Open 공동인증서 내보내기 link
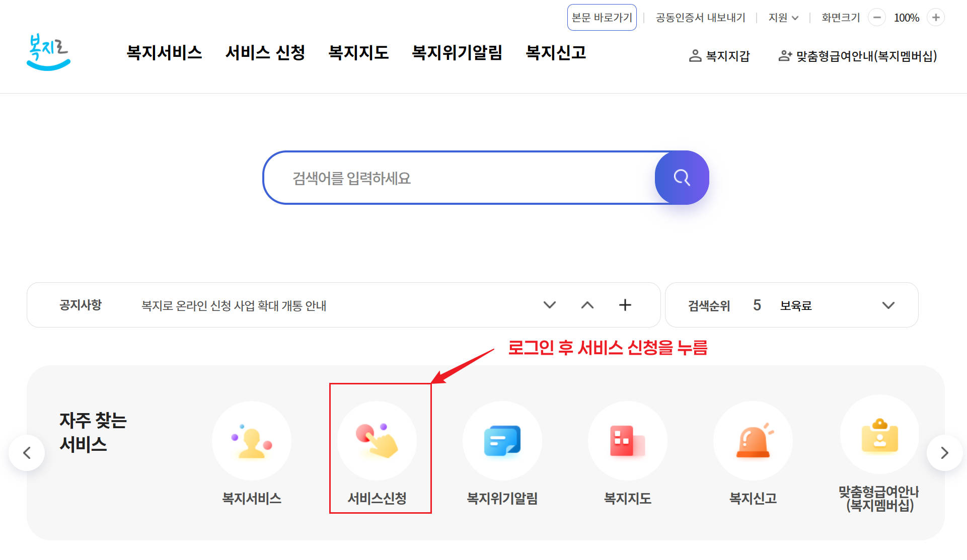The width and height of the screenshot is (967, 560). point(700,17)
